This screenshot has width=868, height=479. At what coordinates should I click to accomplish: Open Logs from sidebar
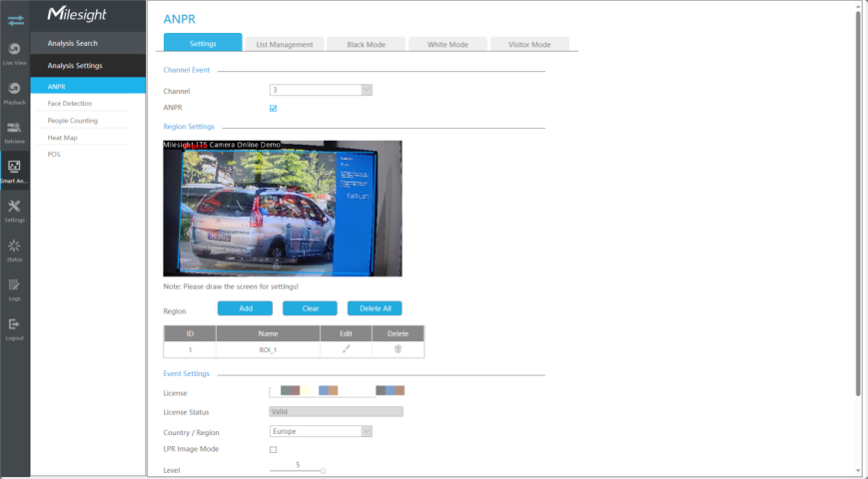[14, 289]
